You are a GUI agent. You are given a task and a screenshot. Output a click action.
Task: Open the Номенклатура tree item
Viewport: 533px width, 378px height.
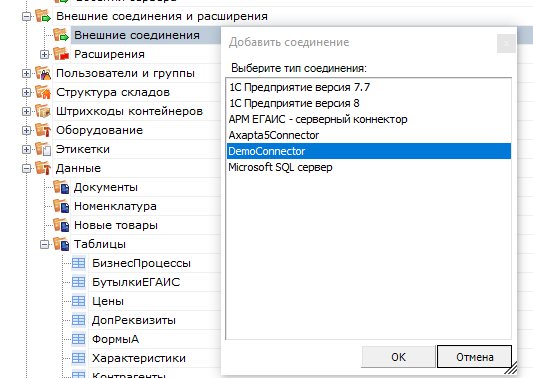115,206
